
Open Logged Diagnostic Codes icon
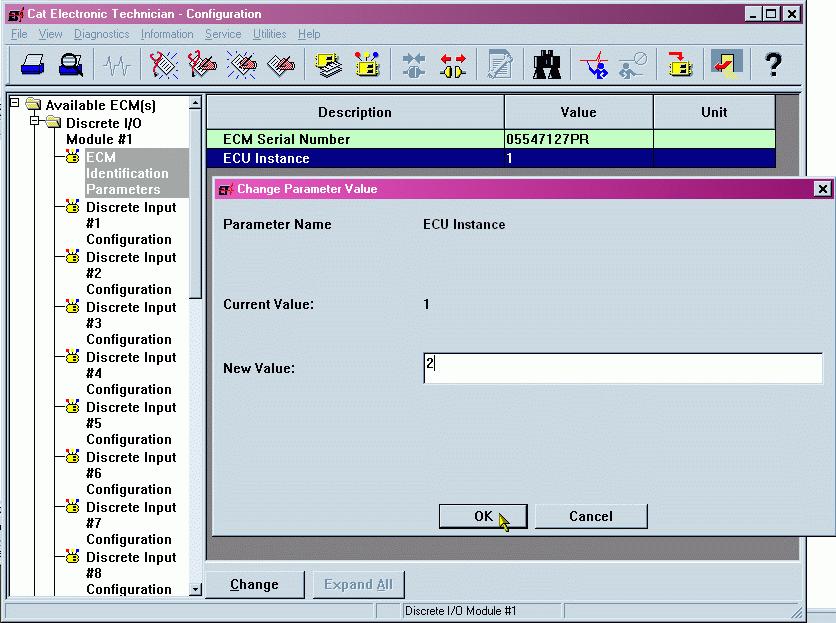pos(203,65)
